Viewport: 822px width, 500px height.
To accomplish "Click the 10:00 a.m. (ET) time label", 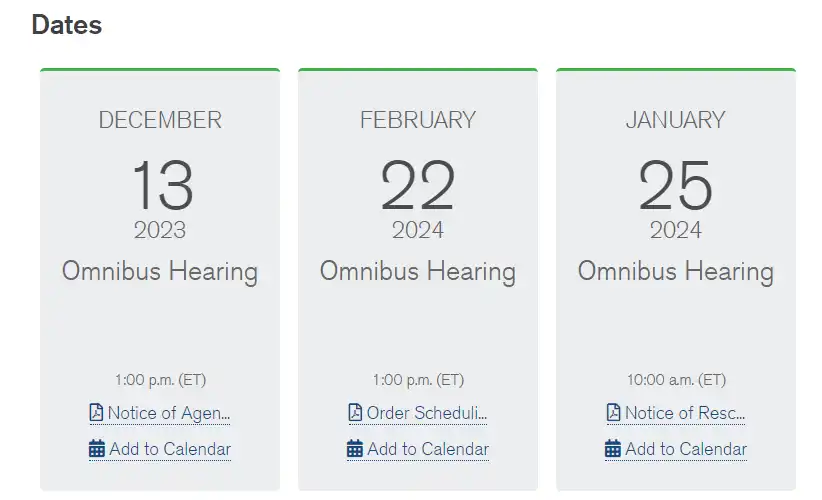I will (676, 379).
